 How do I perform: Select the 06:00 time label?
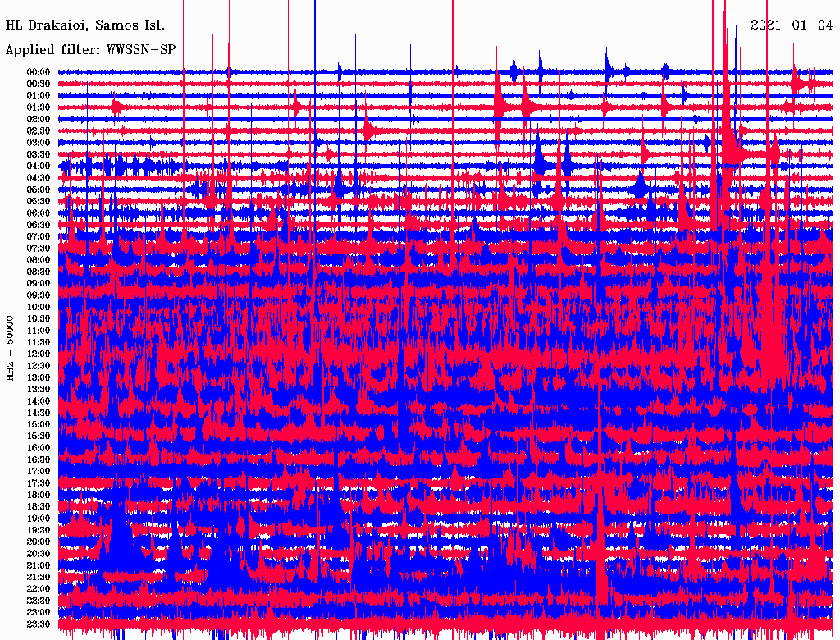pyautogui.click(x=38, y=213)
